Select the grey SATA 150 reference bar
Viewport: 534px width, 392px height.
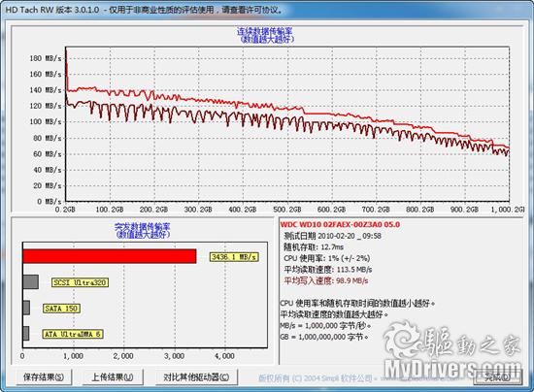(x=26, y=308)
